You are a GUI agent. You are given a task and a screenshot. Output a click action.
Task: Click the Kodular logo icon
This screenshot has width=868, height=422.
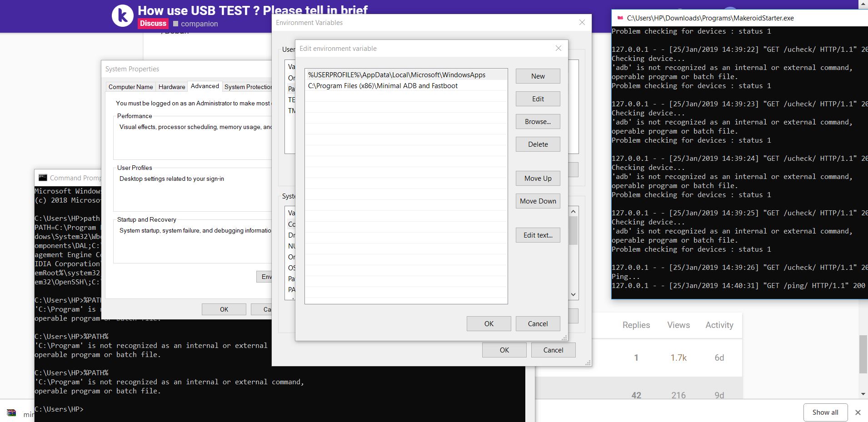(x=122, y=16)
